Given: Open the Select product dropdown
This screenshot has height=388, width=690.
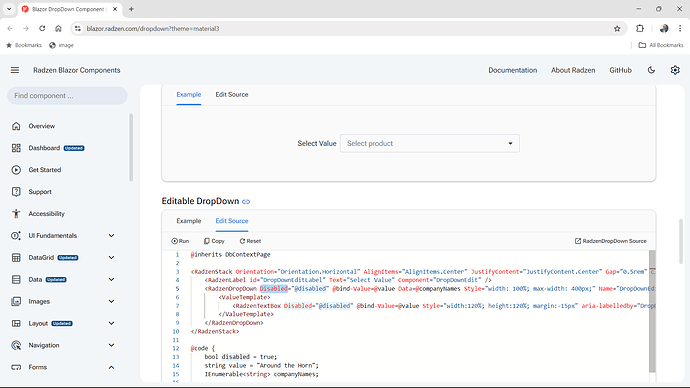Looking at the screenshot, I should (x=429, y=143).
